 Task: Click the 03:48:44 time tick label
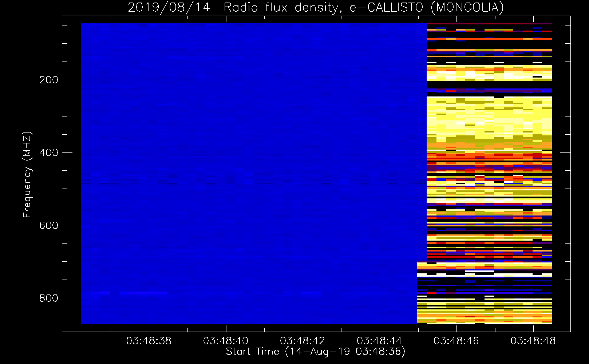379,341
